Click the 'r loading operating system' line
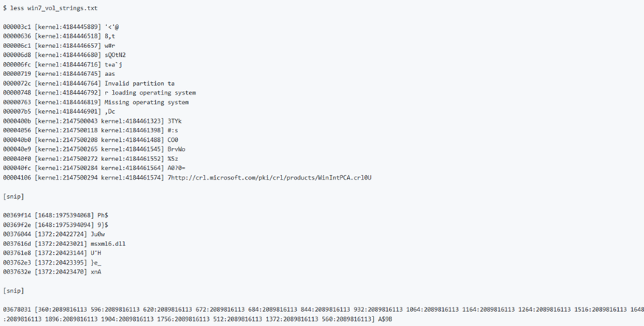This screenshot has width=644, height=326. click(x=150, y=93)
